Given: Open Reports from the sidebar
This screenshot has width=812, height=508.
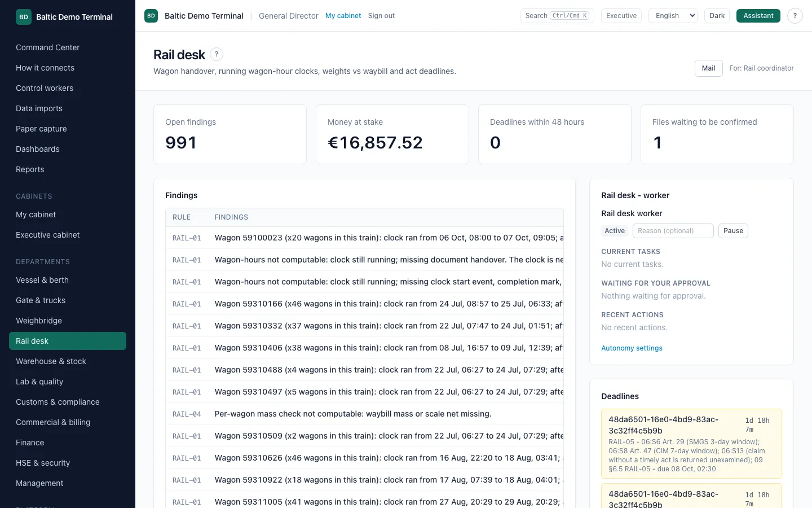Looking at the screenshot, I should pyautogui.click(x=68, y=169).
